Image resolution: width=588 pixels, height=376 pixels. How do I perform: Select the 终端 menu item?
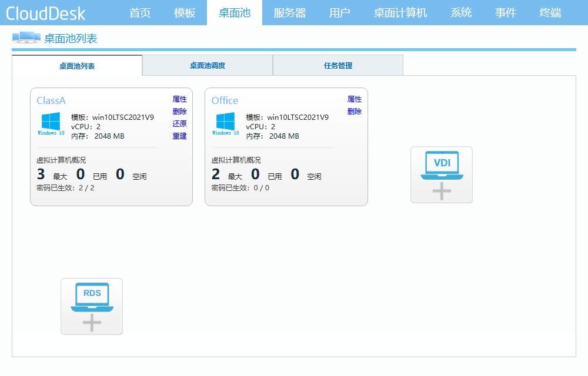point(550,13)
